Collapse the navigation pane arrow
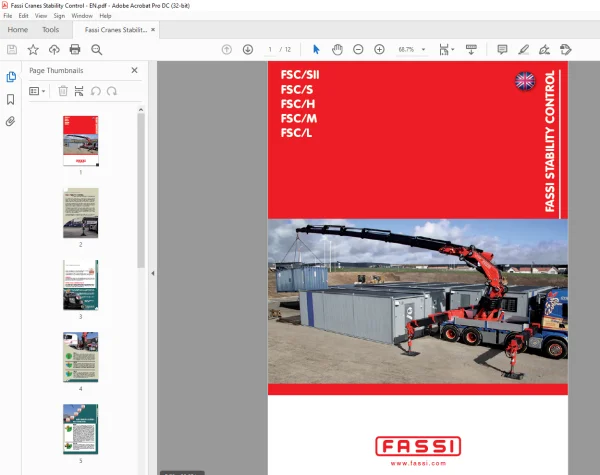 153,273
